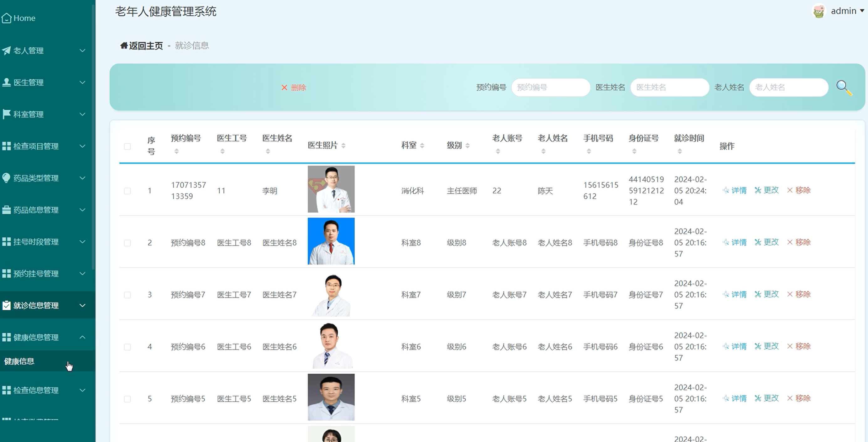Click the grid icon beside 健康信息管理
This screenshot has width=868, height=442.
click(6, 337)
